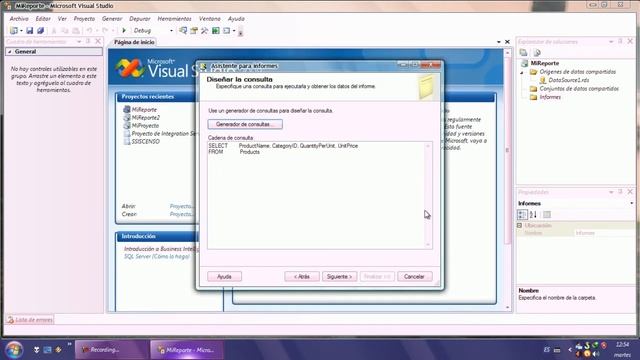Click inside the Cadena de consulta text box
Image resolution: width=640 pixels, height=360 pixels.
click(316, 195)
